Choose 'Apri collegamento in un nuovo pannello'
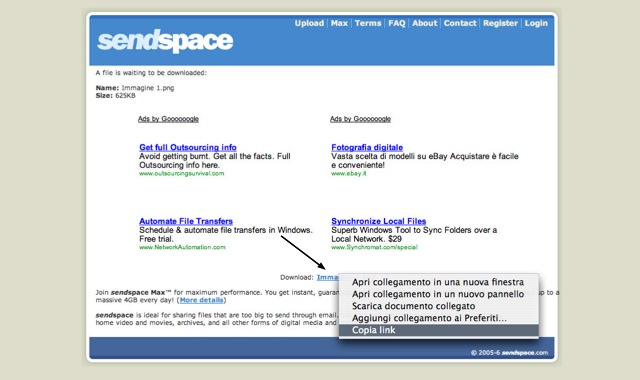The height and width of the screenshot is (380, 640). click(x=439, y=294)
